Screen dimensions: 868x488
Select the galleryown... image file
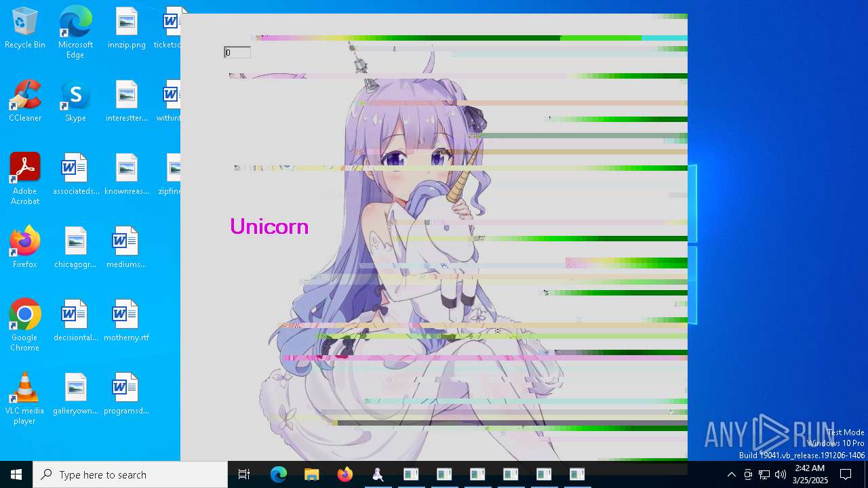tap(75, 394)
